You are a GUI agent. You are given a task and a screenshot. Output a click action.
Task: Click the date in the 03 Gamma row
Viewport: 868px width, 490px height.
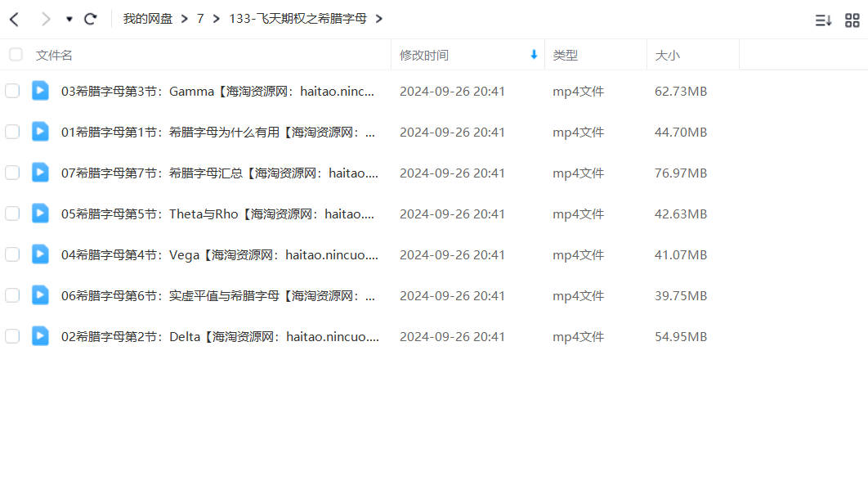[x=452, y=92]
